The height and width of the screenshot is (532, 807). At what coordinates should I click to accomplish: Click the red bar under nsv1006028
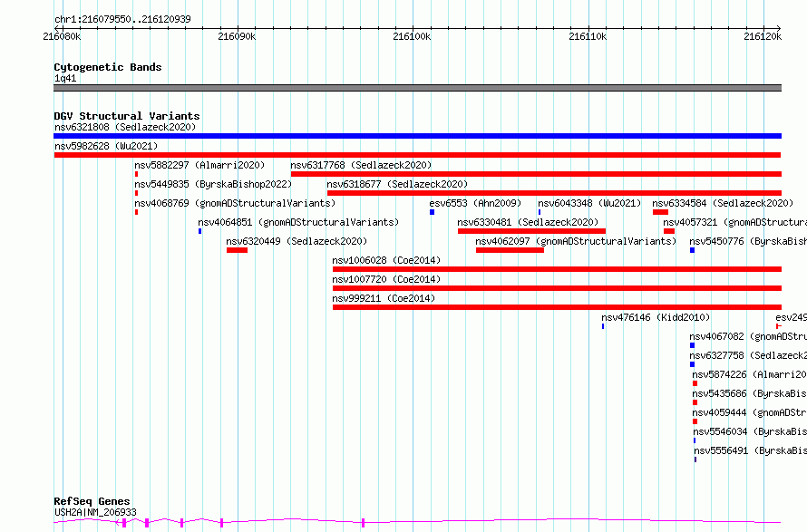[x=557, y=269]
